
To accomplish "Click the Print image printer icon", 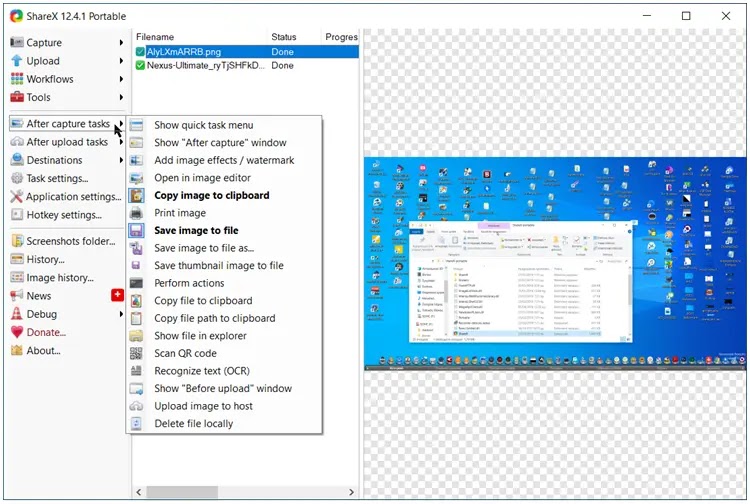I will coord(136,213).
